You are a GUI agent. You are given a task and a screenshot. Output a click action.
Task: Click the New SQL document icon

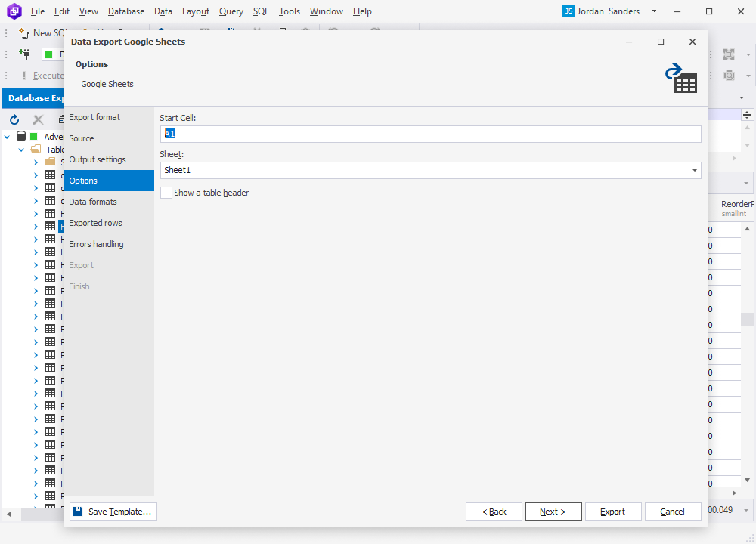click(x=24, y=33)
